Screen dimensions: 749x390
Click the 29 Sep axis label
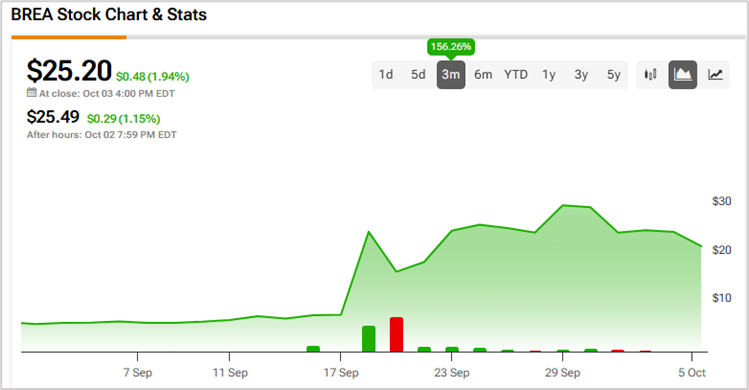[x=563, y=373]
